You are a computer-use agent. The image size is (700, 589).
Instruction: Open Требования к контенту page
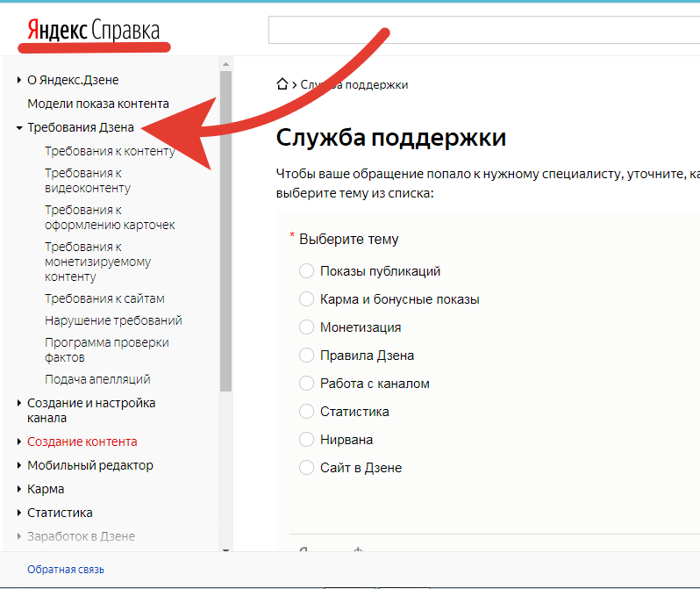point(110,152)
